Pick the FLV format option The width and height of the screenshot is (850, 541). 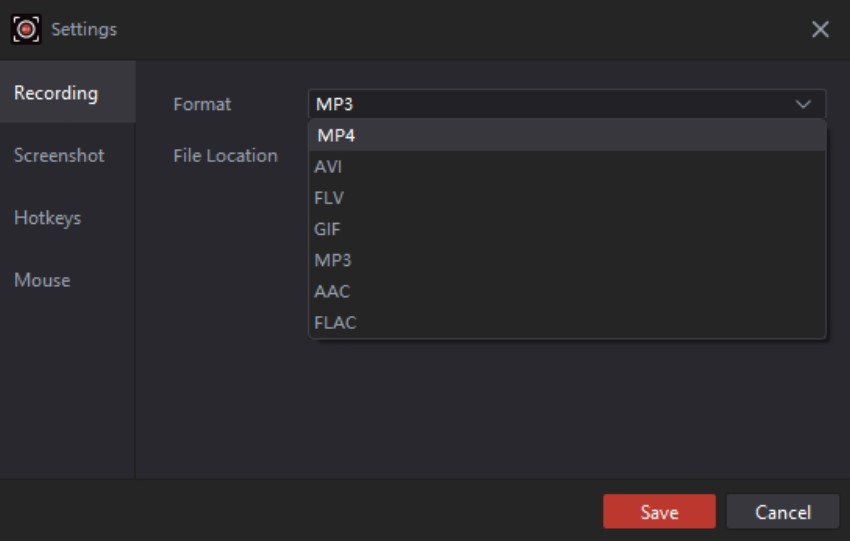(x=328, y=198)
